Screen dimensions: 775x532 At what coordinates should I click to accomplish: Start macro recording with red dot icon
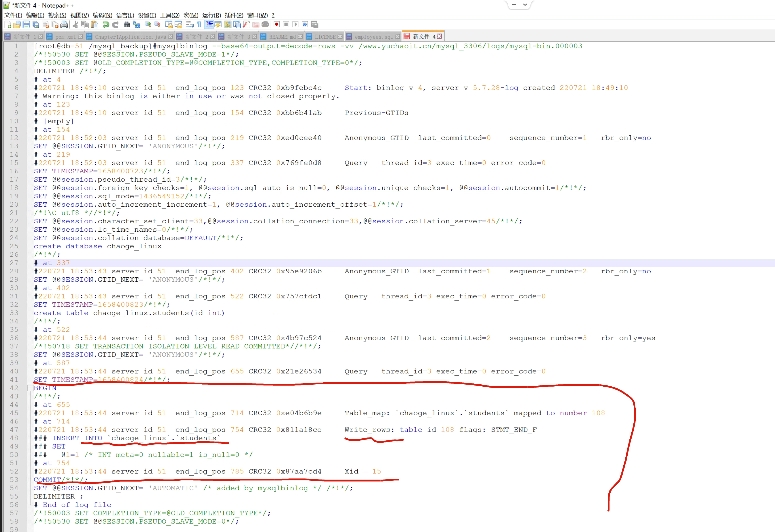pyautogui.click(x=276, y=24)
